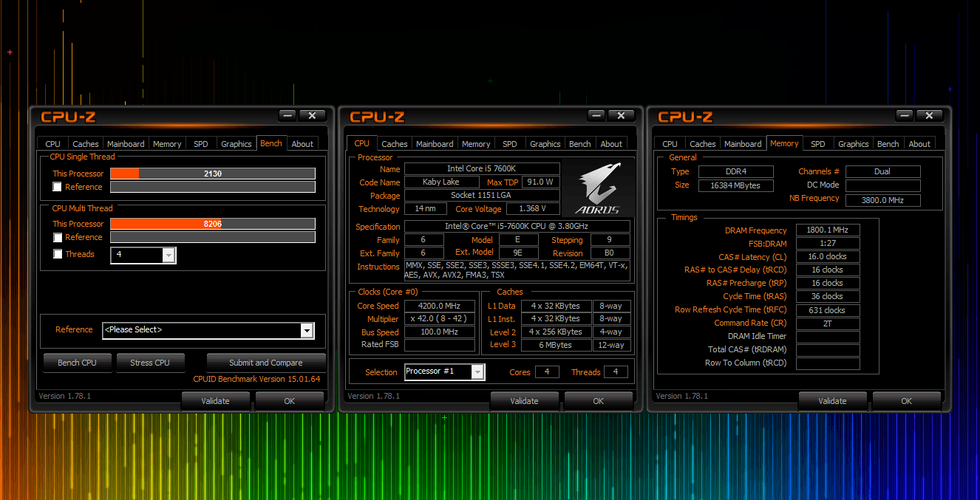Check the CPU Multi Thread Reference checkbox
Viewport: 980px width, 500px height.
(x=58, y=237)
